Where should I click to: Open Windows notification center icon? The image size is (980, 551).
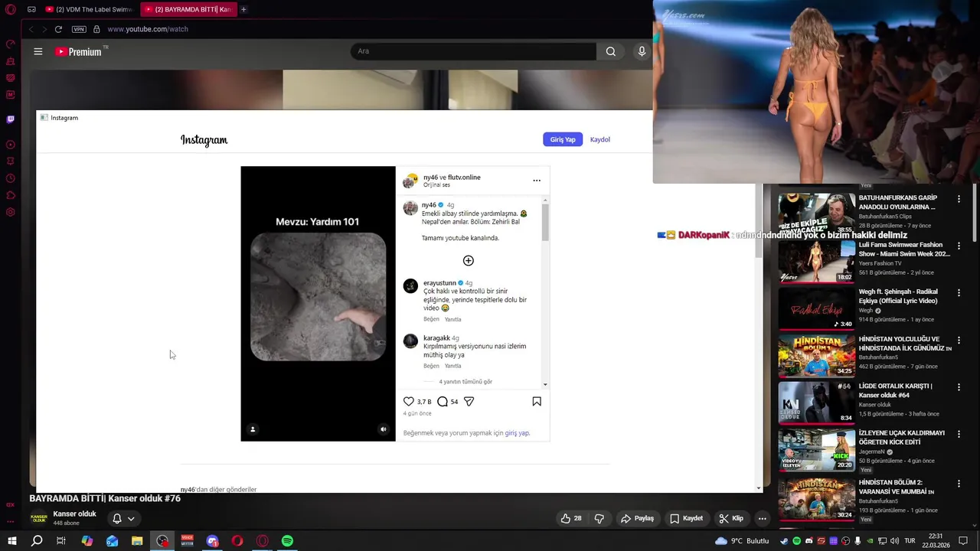coord(963,541)
